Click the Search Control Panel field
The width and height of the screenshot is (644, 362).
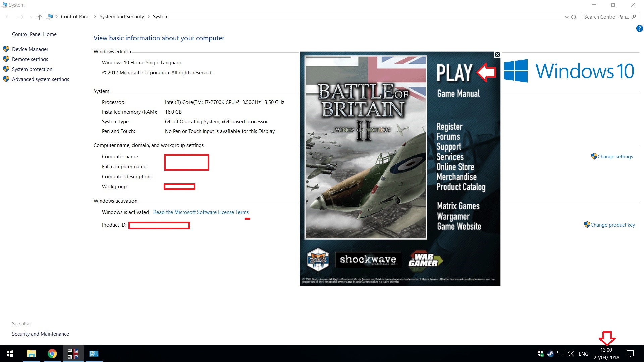(x=606, y=17)
